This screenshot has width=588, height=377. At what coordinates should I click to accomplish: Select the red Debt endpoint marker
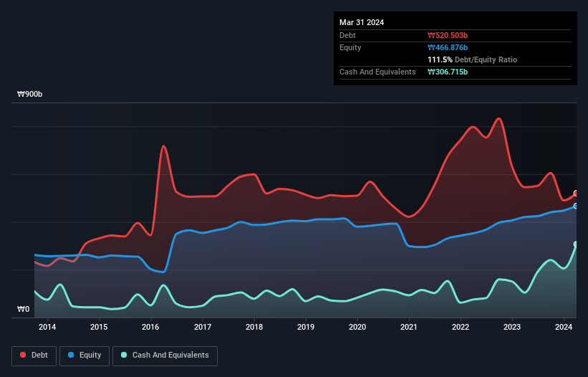[x=576, y=194]
